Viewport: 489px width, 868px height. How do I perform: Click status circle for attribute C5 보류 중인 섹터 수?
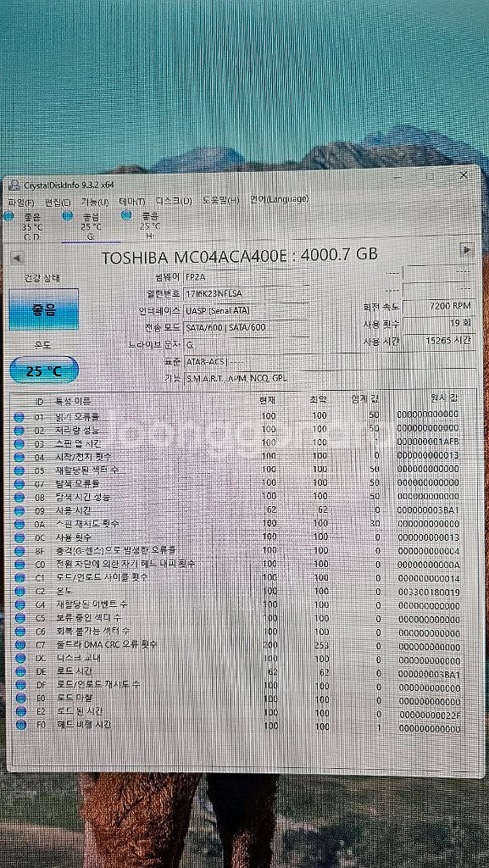pos(19,618)
